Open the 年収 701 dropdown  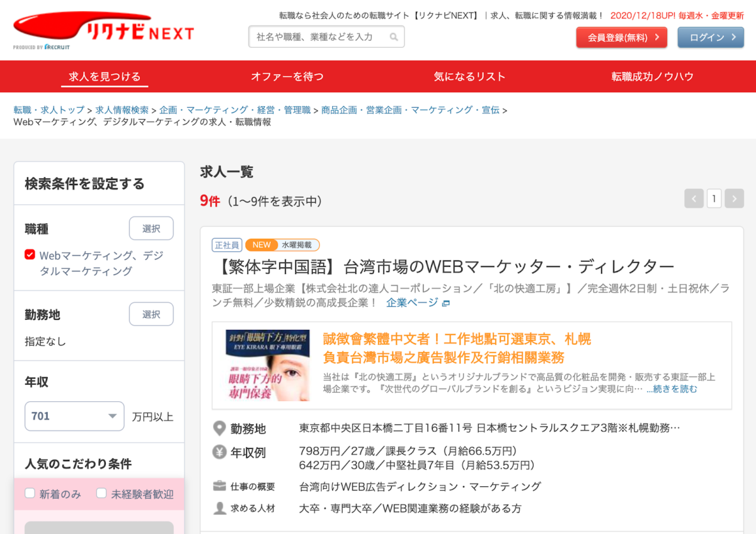(x=74, y=416)
